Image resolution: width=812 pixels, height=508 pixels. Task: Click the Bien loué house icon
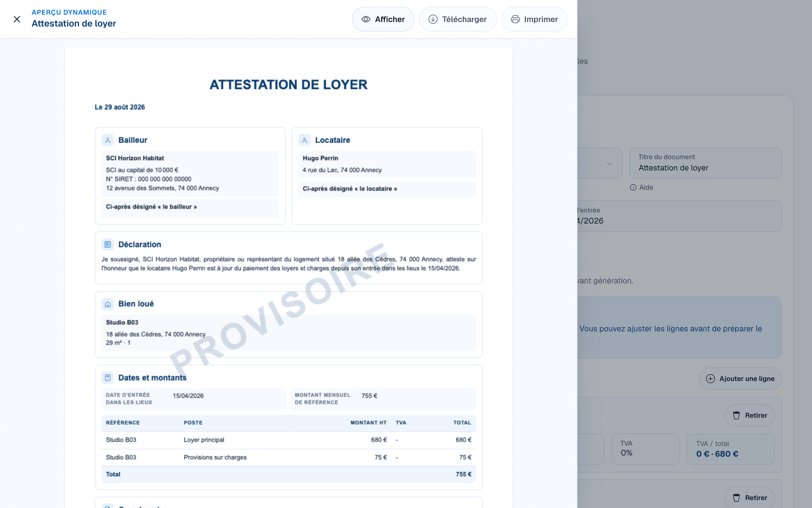click(x=108, y=304)
